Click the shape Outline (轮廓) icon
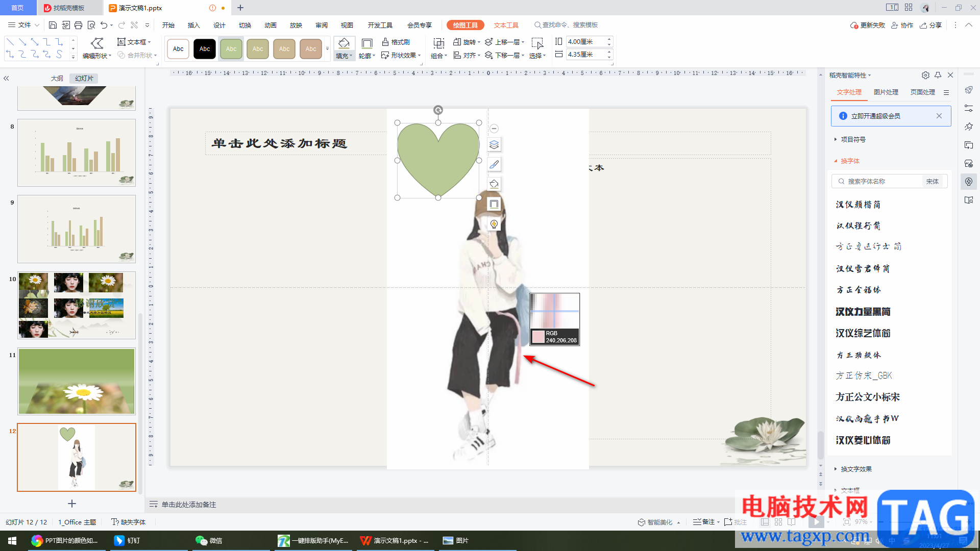 coord(367,44)
